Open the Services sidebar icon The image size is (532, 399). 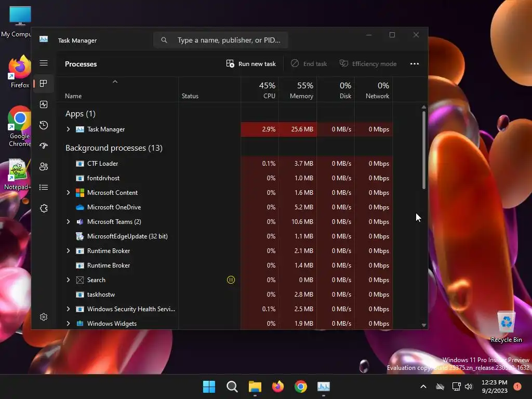tap(44, 208)
